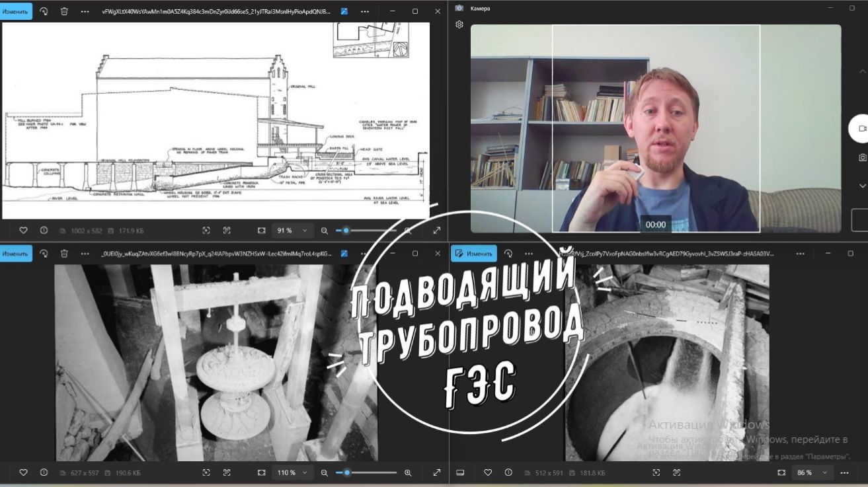
Task: Enter full screen in the diagram window
Action: pos(437,231)
